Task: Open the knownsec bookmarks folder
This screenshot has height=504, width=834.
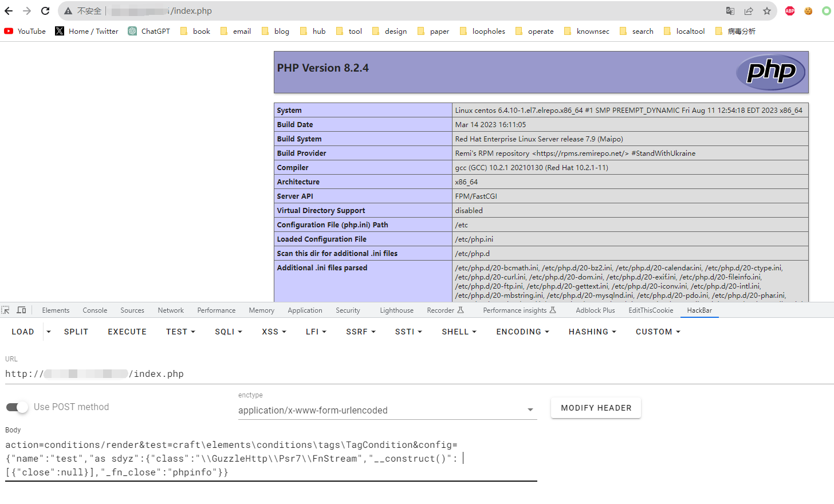Action: tap(587, 31)
